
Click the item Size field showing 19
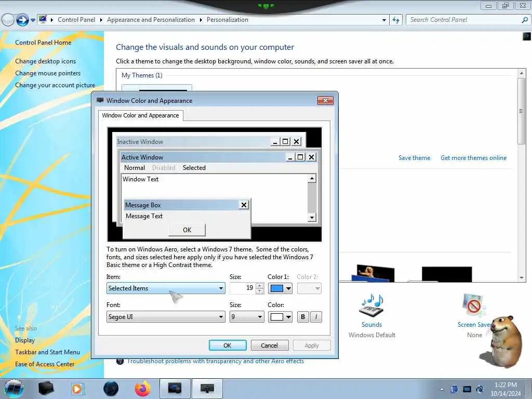(243, 288)
